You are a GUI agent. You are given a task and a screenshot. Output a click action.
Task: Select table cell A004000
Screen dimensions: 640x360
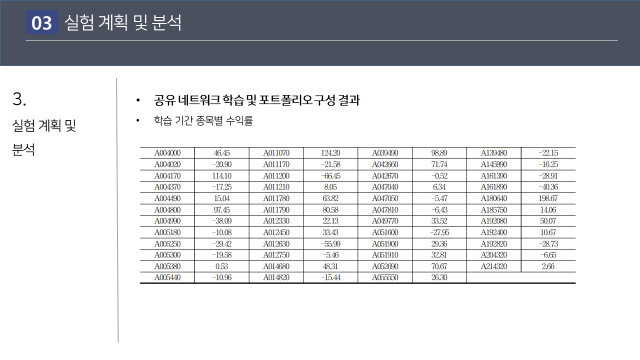[x=167, y=153]
